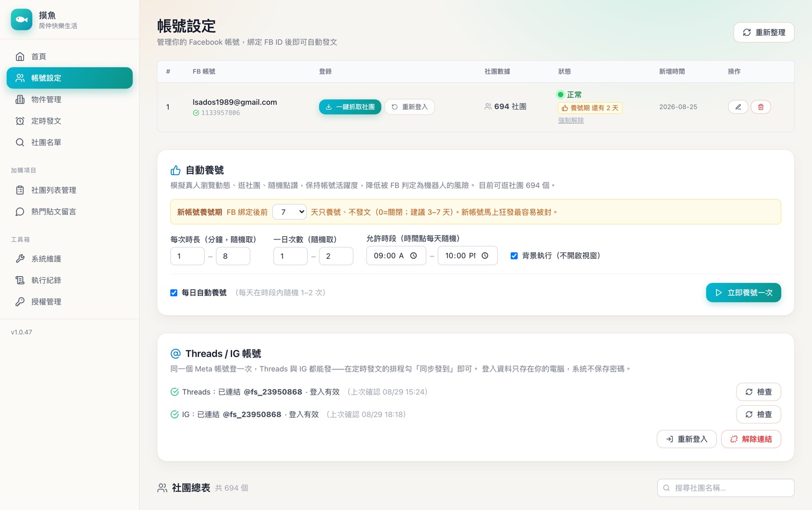
Task: Click the clock icon in the 10:00 time field
Action: [x=485, y=256]
